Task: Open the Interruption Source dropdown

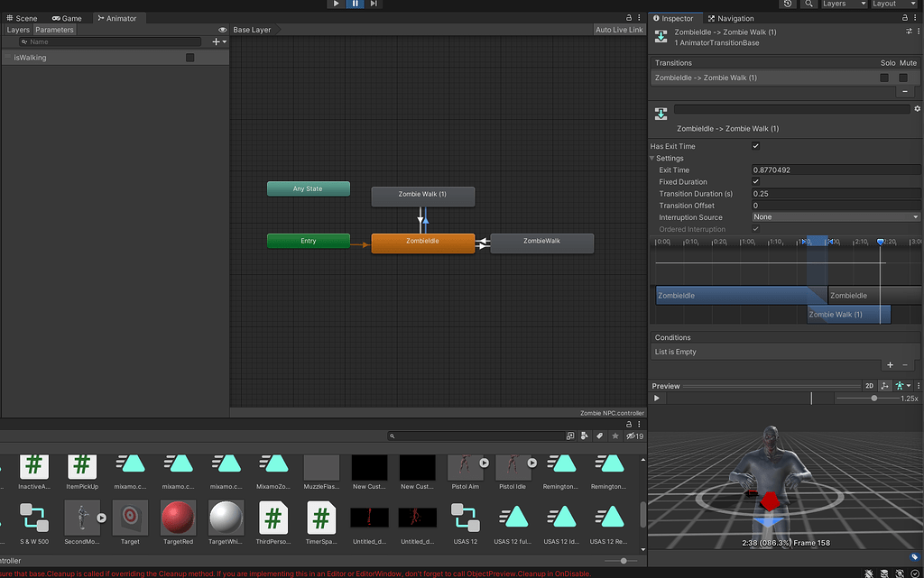Action: pyautogui.click(x=836, y=217)
